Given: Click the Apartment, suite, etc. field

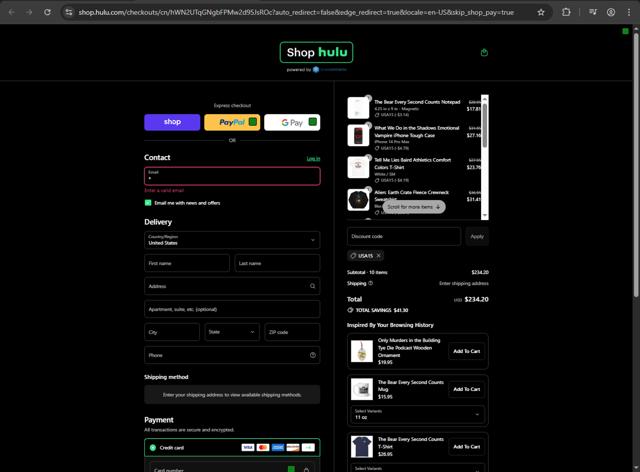Looking at the screenshot, I should (232, 309).
